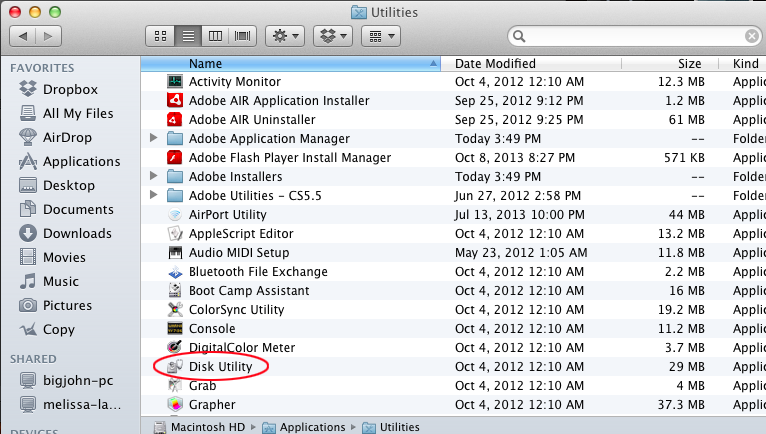Open AirDrop in the sidebar
Image resolution: width=766 pixels, height=434 pixels.
point(67,137)
